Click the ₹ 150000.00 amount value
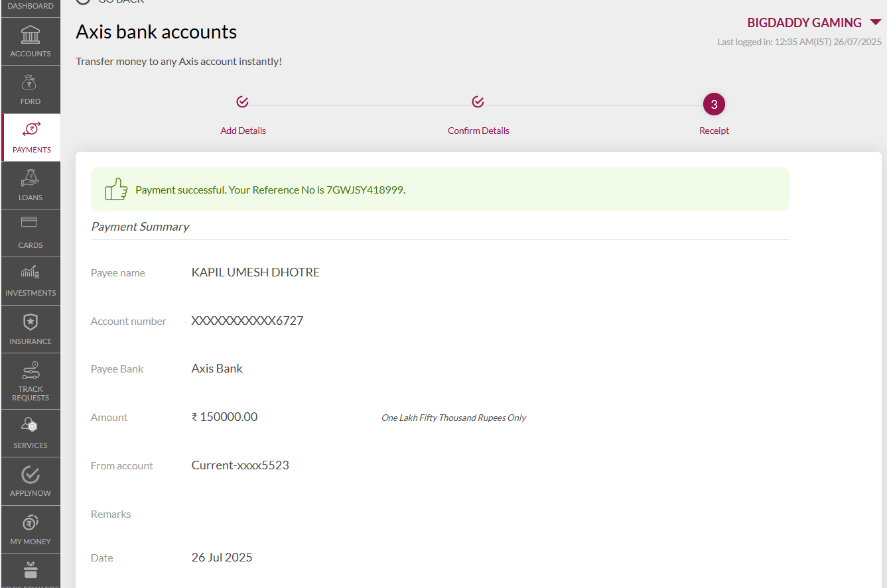Viewport: 887px width, 588px height. point(224,417)
